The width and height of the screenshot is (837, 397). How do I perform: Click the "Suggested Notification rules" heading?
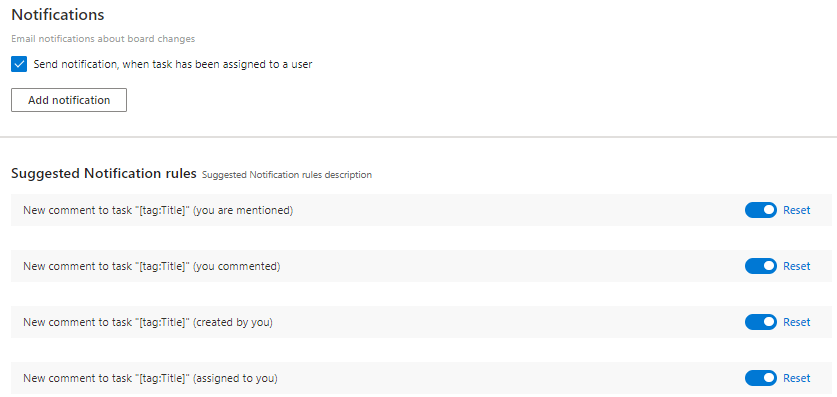(x=104, y=174)
